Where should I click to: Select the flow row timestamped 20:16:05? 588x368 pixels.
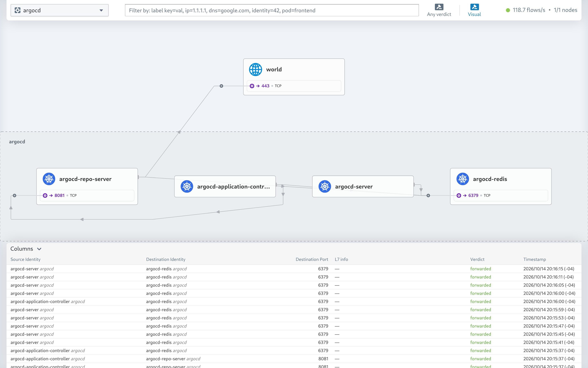(294, 285)
